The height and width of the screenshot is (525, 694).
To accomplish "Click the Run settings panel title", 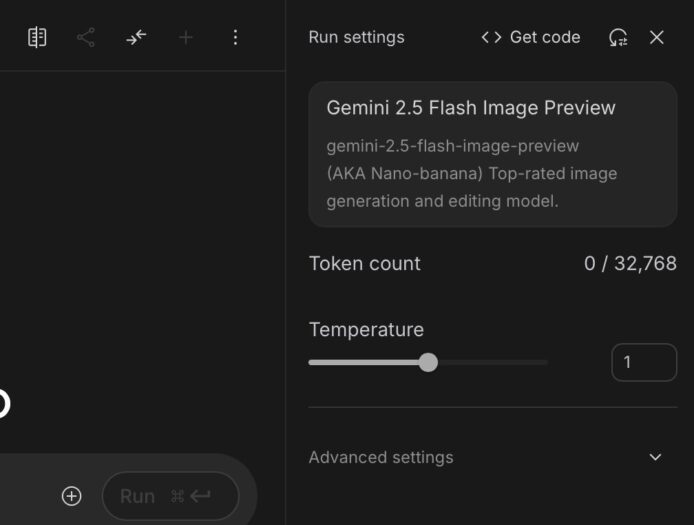I will [356, 37].
